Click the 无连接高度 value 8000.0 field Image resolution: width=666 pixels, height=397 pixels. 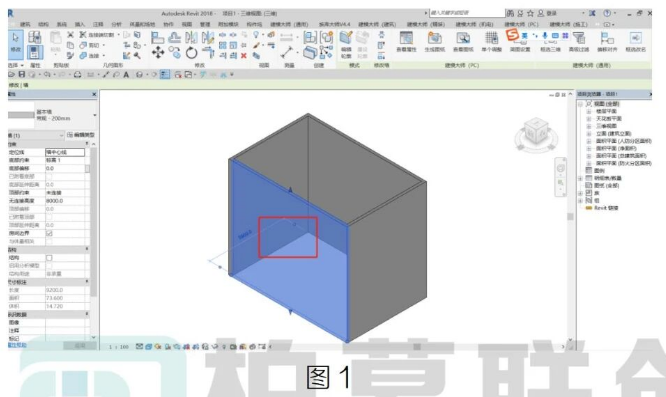pos(65,201)
